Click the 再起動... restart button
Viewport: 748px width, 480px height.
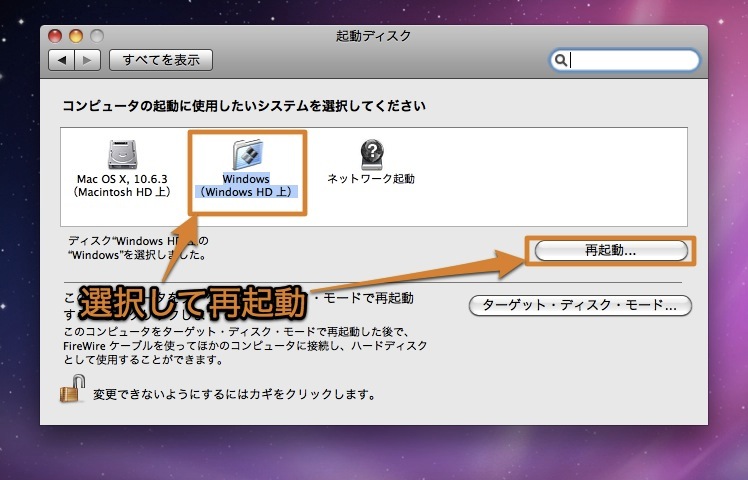pos(611,250)
